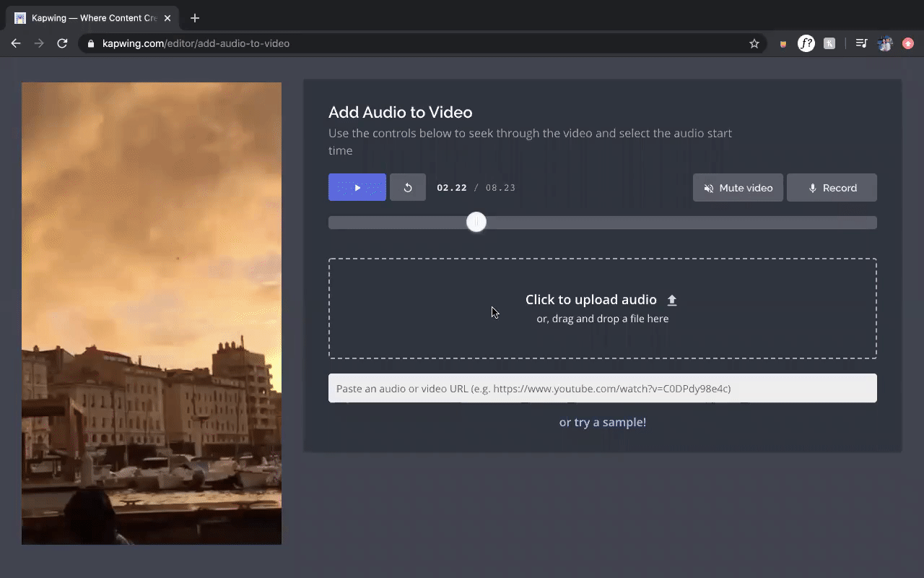The image size is (924, 578).
Task: Go back in browser history
Action: click(x=16, y=43)
